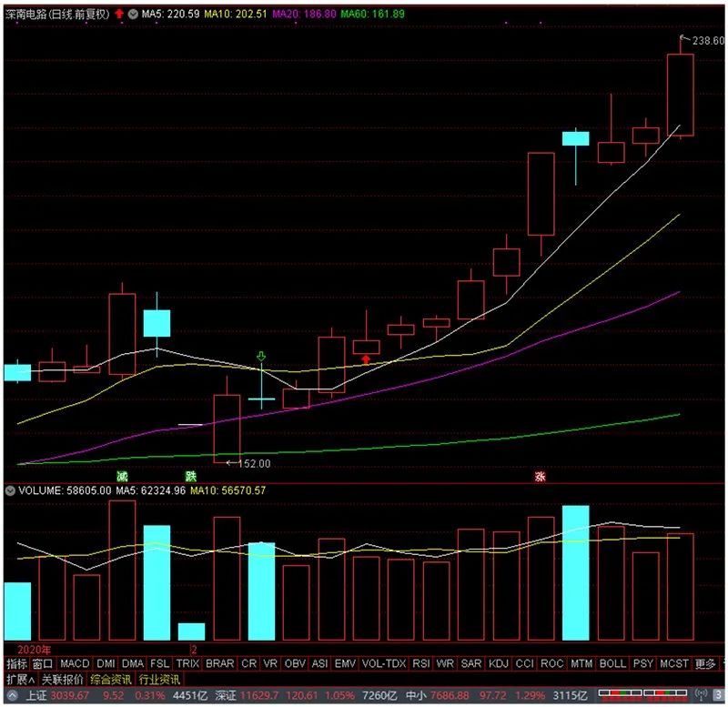Screen dimensions: 728x707
Task: Switch to BRAR indicator
Action: [220, 664]
